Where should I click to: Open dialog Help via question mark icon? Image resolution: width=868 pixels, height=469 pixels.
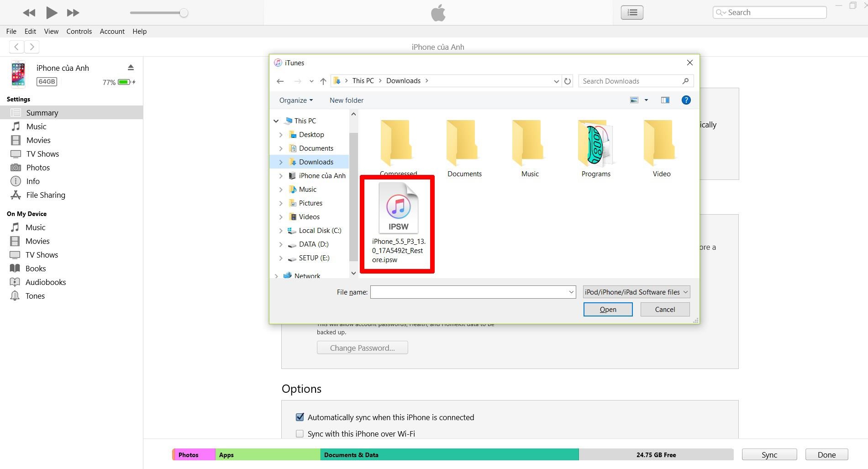point(686,100)
